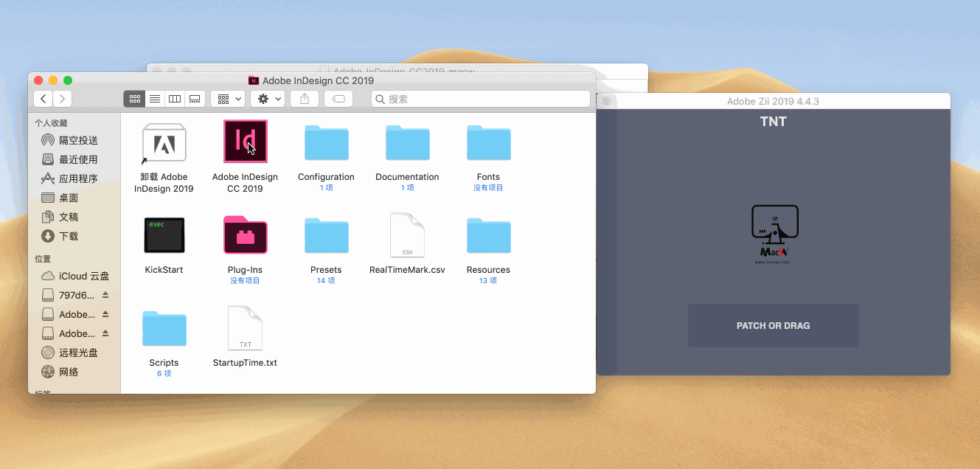980x469 pixels.
Task: Open the RealTimeMark.csv file
Action: point(407,234)
